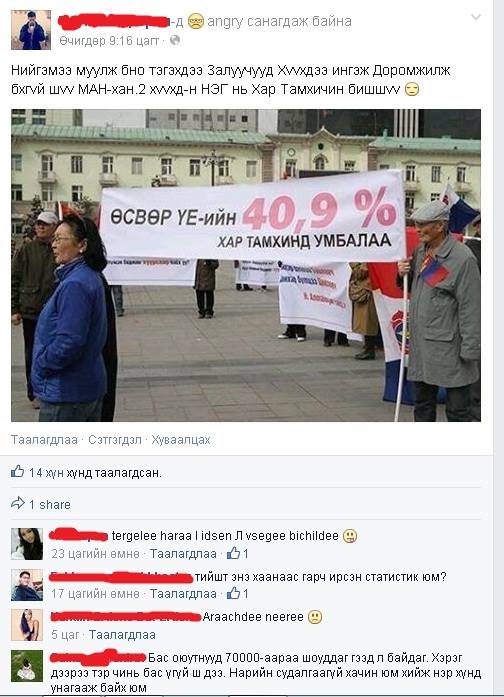Click the globe privacy icon

pyautogui.click(x=175, y=40)
